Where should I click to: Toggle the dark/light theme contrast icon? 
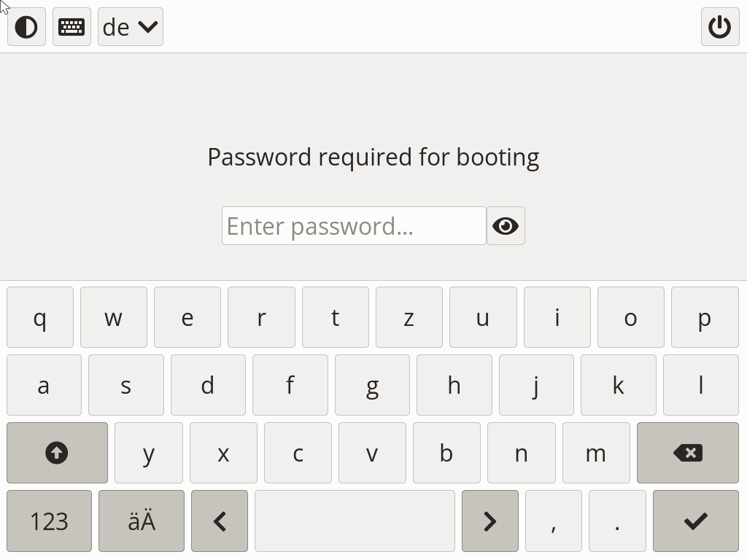[26, 27]
